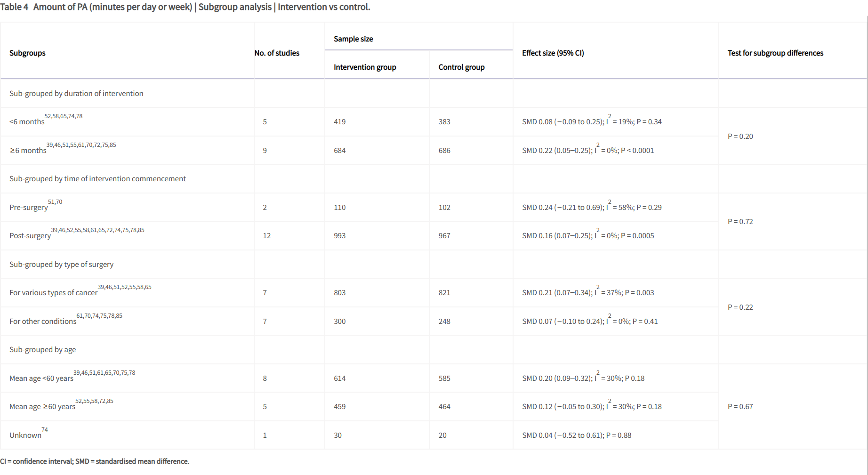Image resolution: width=868 pixels, height=475 pixels.
Task: Open the <6 months citation references
Action: click(x=64, y=116)
